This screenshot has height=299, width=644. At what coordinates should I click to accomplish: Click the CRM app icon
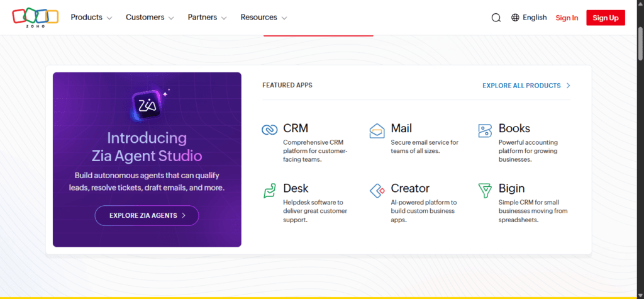pyautogui.click(x=269, y=130)
